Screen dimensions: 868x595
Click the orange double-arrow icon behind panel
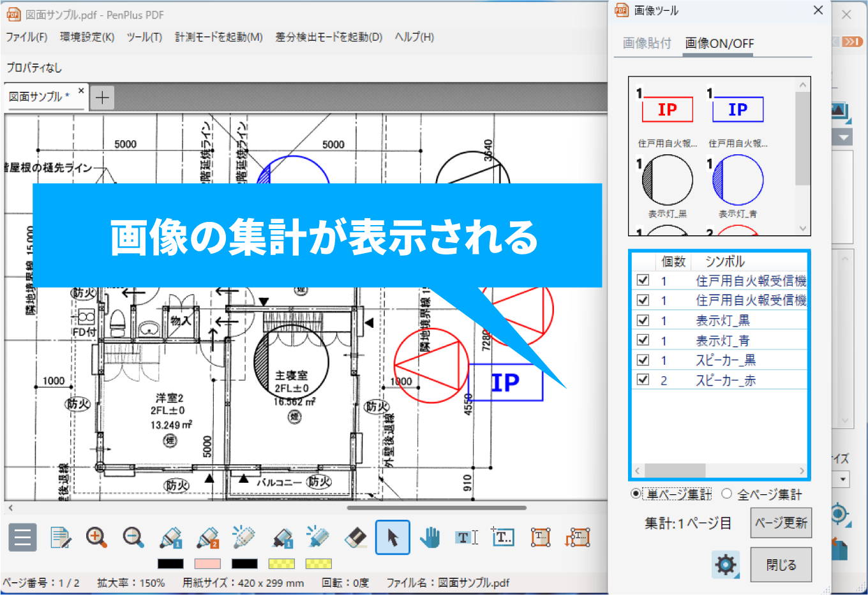(x=852, y=41)
